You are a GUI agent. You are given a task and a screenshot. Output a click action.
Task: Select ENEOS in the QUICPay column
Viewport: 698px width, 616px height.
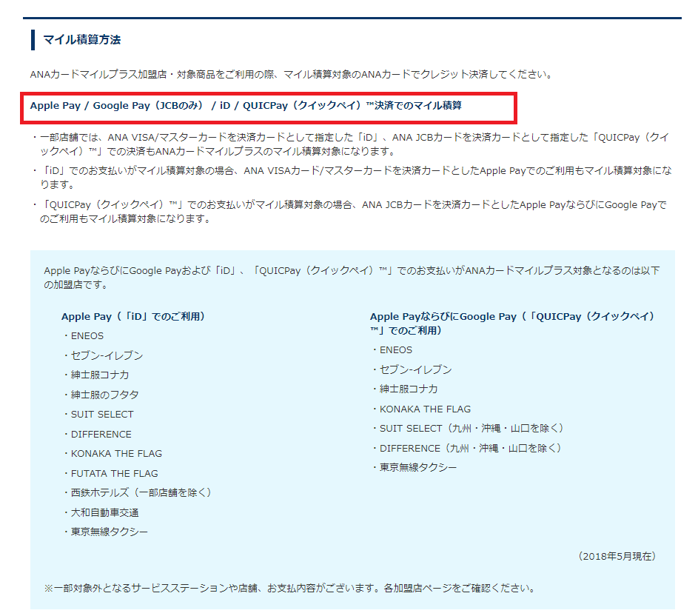(396, 350)
